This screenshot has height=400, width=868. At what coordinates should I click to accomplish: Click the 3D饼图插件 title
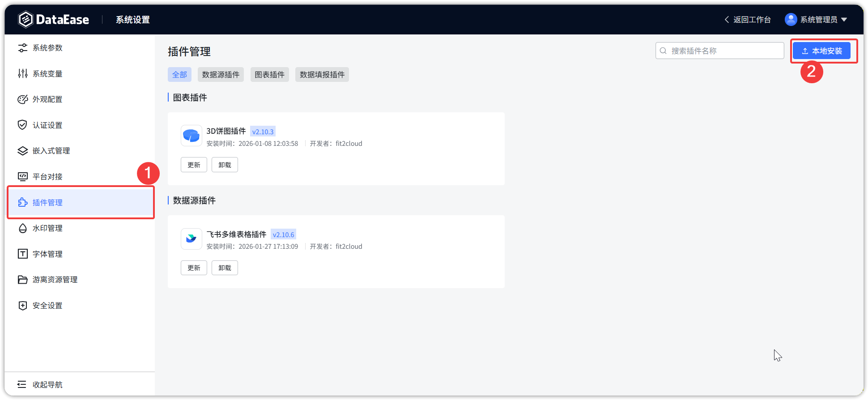pyautogui.click(x=226, y=131)
